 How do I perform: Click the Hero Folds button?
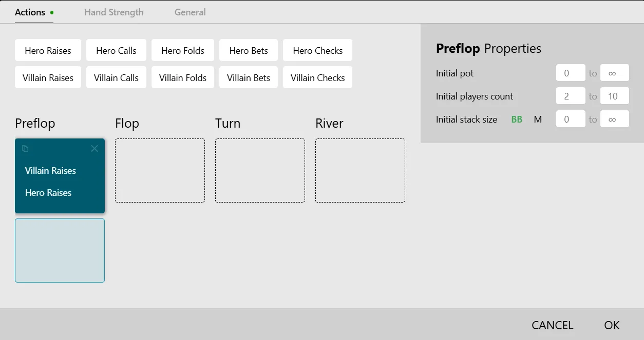183,50
